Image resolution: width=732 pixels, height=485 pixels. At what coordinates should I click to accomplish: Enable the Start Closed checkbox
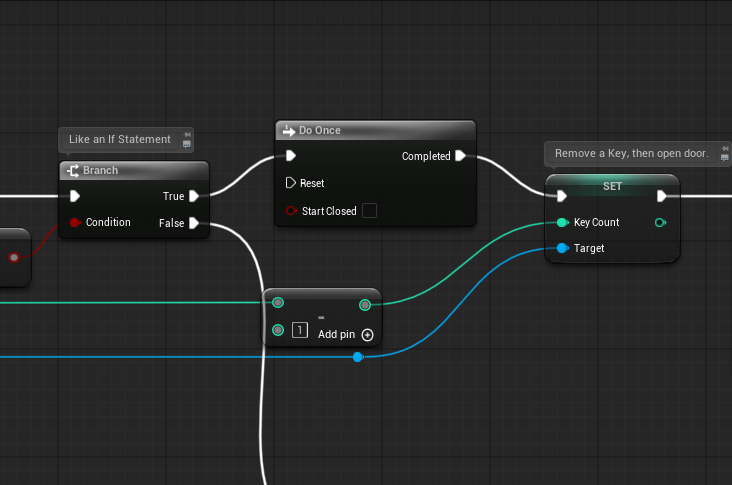pos(369,211)
